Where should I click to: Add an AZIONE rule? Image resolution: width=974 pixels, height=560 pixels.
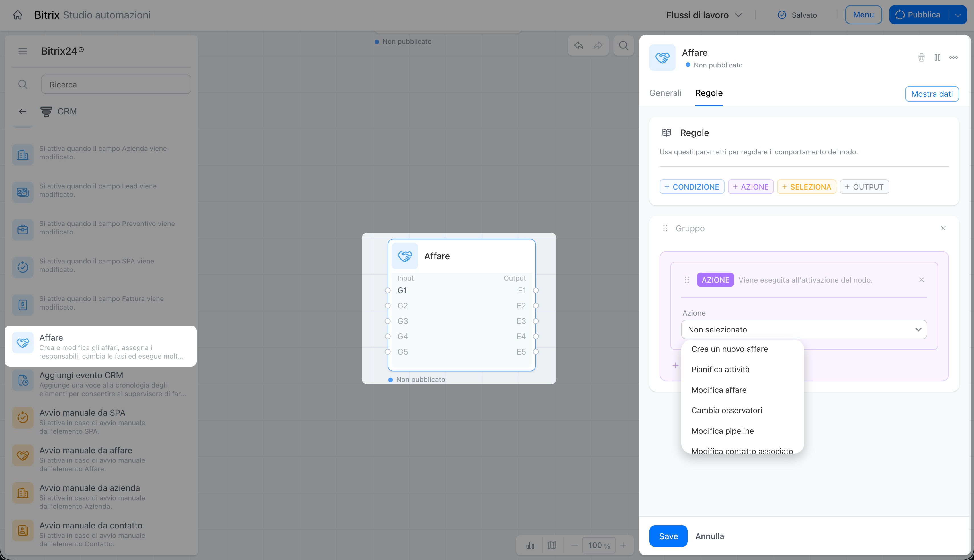click(x=750, y=187)
